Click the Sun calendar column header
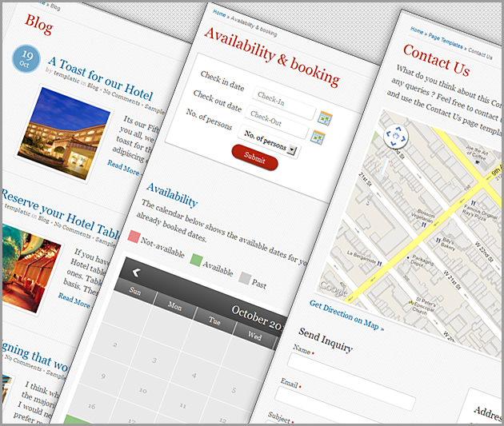Screen dimensions: 504x426 click(x=135, y=291)
